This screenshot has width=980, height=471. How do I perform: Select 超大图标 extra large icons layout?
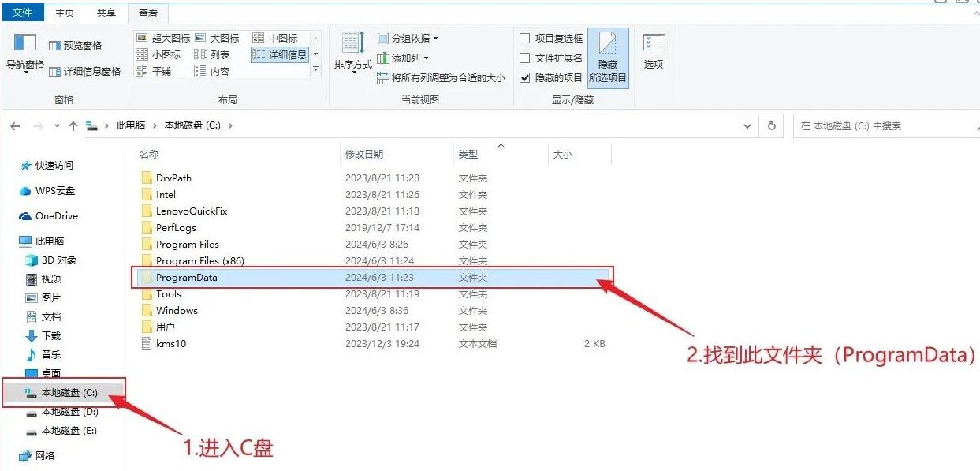click(163, 38)
